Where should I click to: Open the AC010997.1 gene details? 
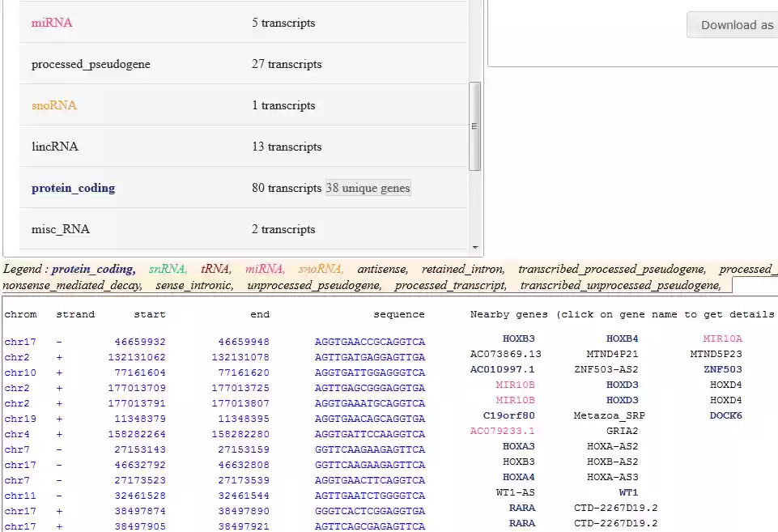(502, 369)
